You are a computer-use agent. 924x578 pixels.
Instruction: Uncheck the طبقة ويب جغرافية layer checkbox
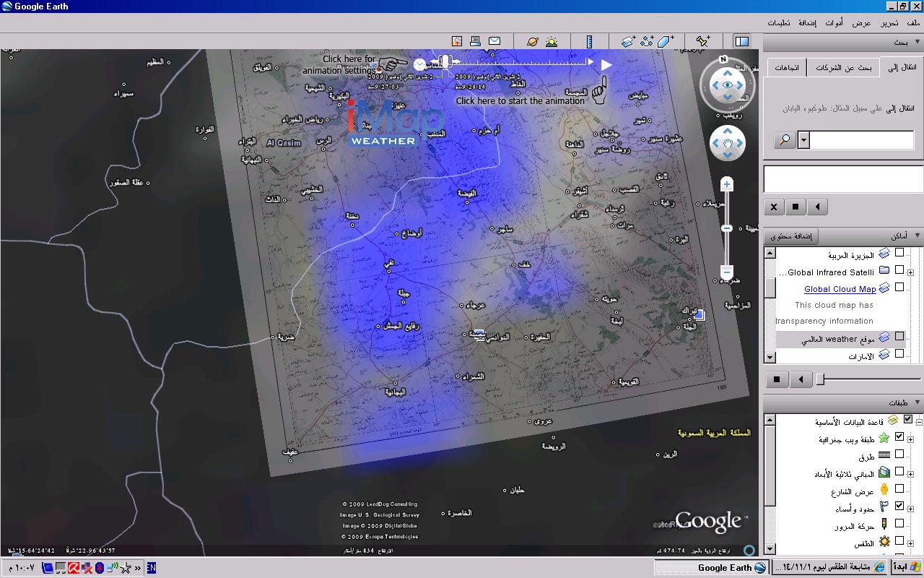pos(899,437)
